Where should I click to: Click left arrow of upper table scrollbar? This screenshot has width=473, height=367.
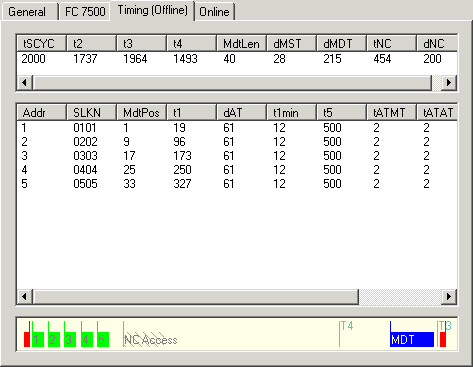click(x=25, y=82)
